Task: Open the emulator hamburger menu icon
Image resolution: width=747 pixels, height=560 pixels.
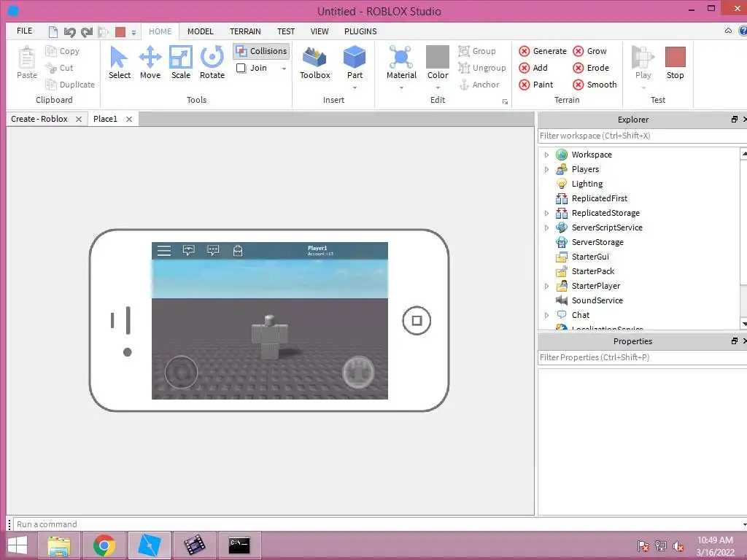Action: (x=164, y=251)
